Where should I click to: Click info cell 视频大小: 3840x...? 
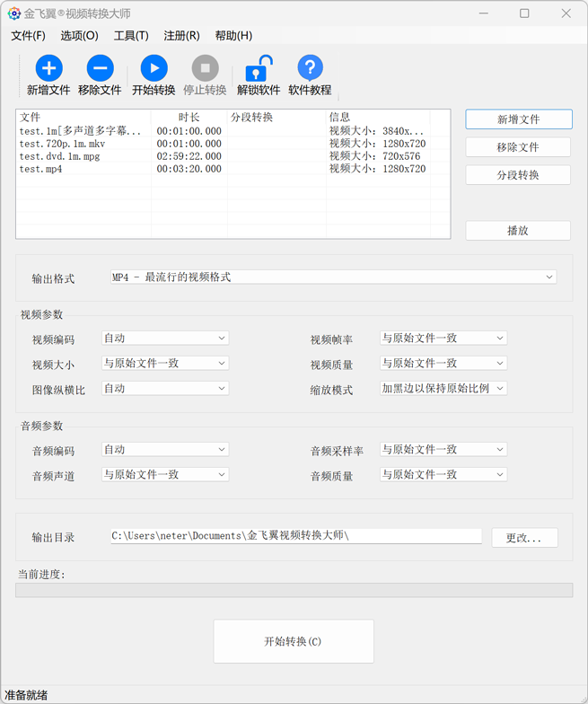377,131
